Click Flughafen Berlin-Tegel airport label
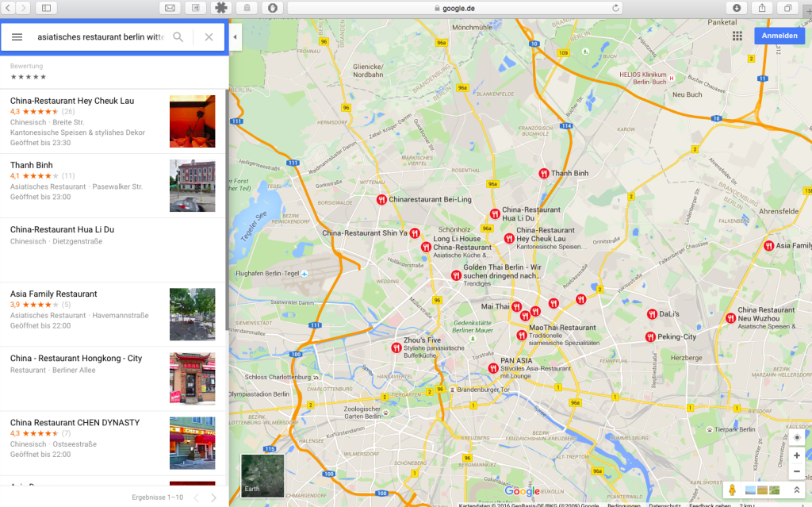 268,273
